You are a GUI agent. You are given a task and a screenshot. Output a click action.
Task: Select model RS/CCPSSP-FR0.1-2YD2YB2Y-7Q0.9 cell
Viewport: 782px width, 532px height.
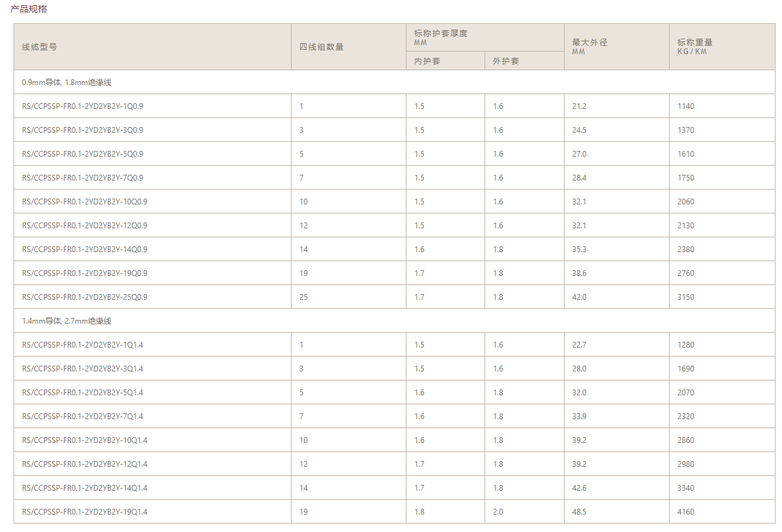pyautogui.click(x=83, y=178)
